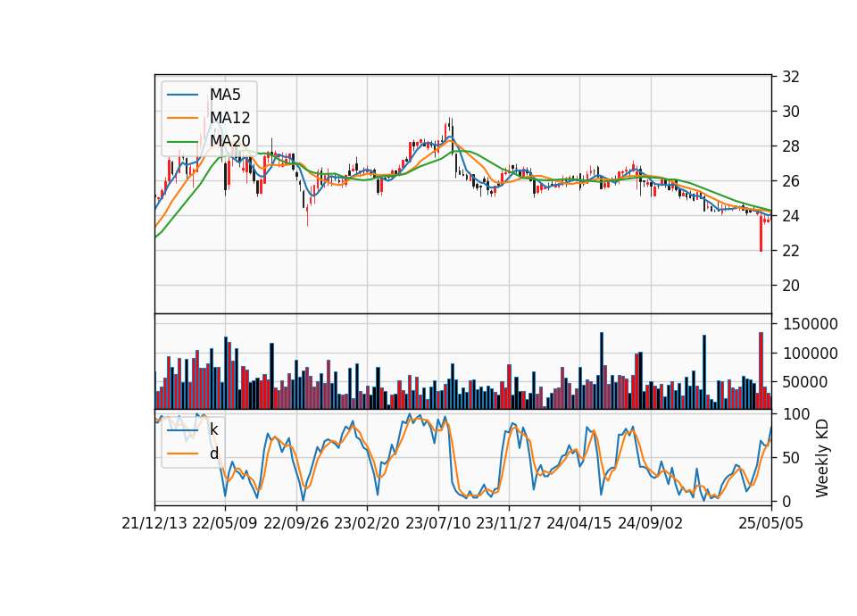This screenshot has height=616, width=857.
Task: Click the price axis label 28
Action: (x=790, y=146)
